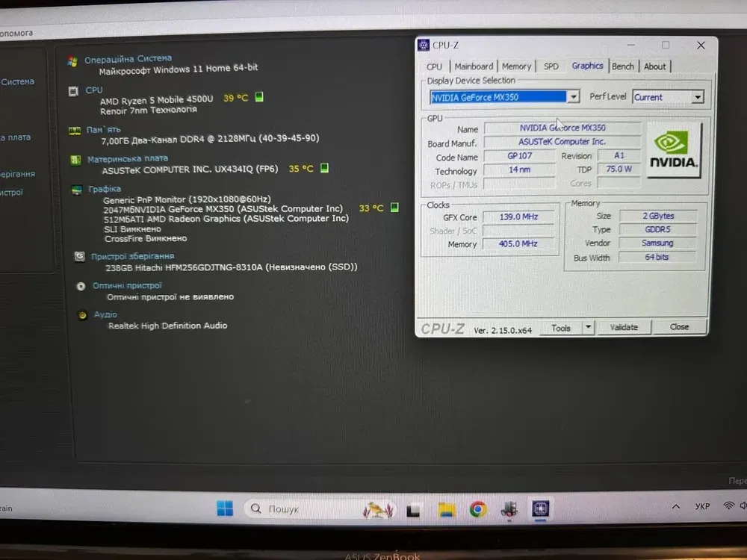Expand the Perf Level dropdown showing Current
Image resolution: width=747 pixels, height=560 pixels.
point(697,97)
